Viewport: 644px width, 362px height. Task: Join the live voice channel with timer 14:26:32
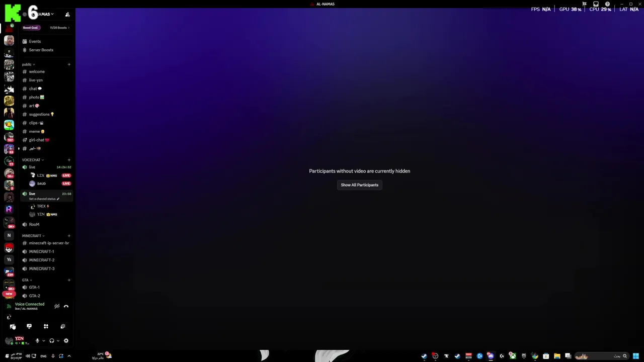click(46, 167)
